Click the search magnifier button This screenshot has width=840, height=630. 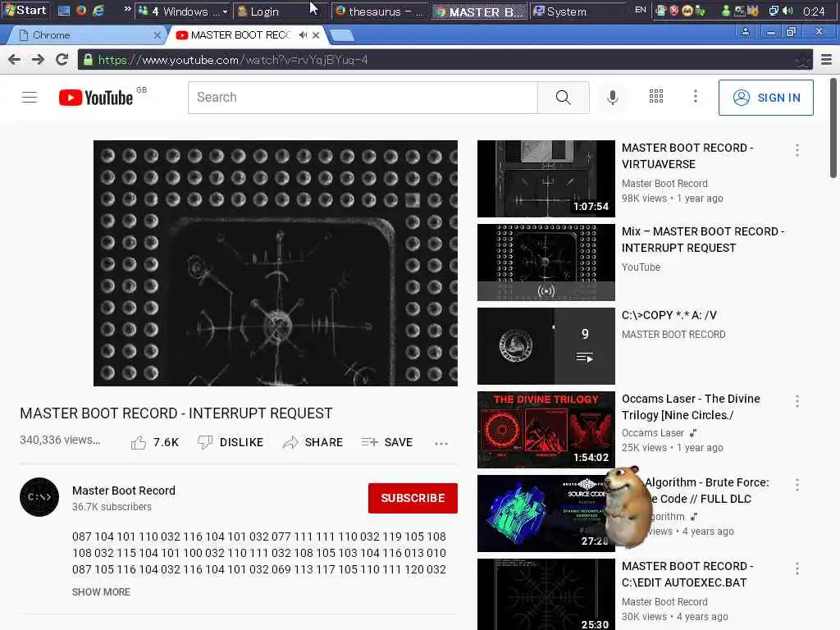[x=563, y=98]
